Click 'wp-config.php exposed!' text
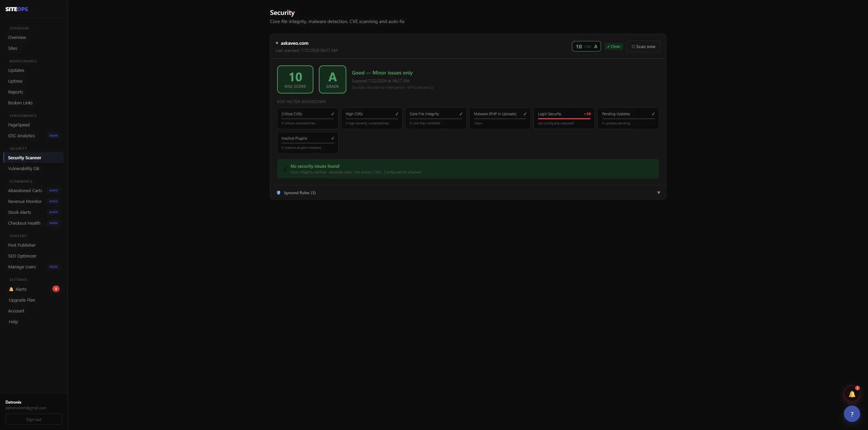This screenshot has height=430, width=868. 556,123
